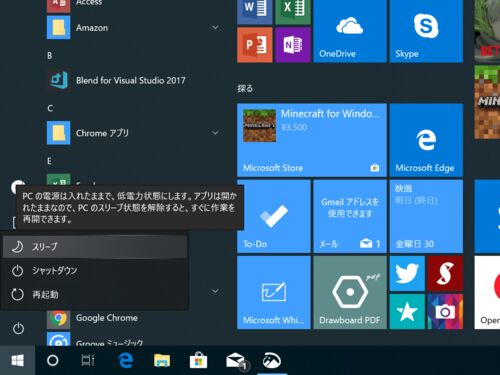Viewport: 500px width, 375px height.
Task: Expand the Chrome アプリ folder chevron
Action: click(x=216, y=133)
